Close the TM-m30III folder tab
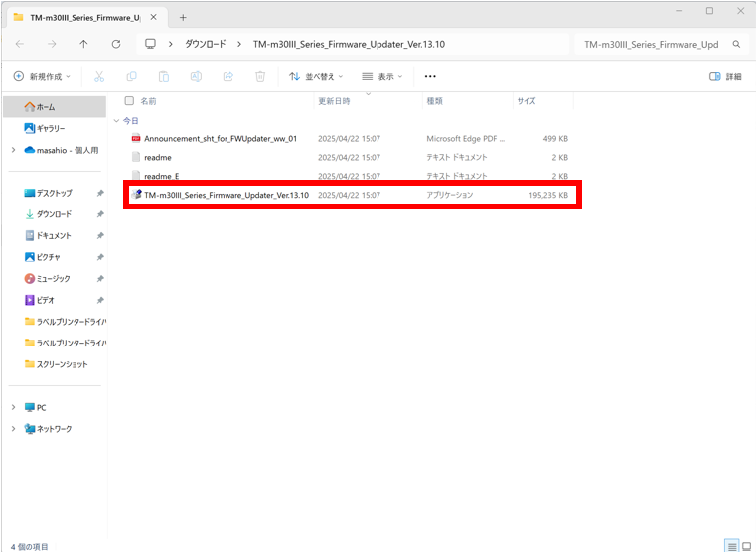 coord(153,17)
